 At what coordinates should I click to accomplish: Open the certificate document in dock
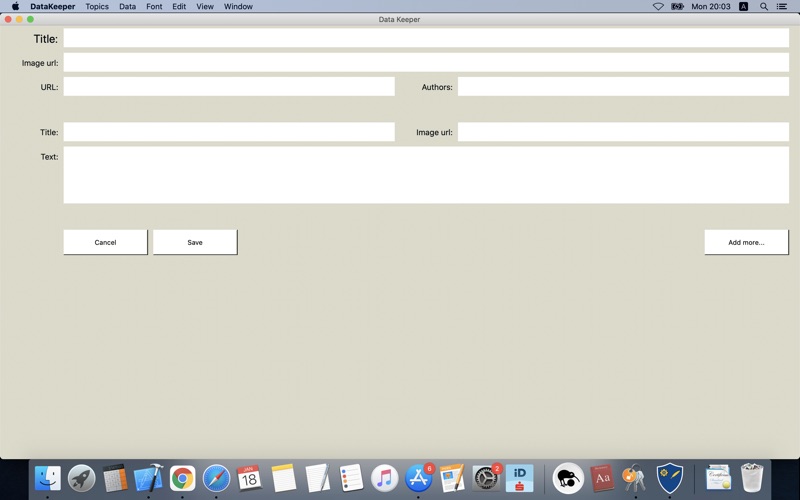tap(718, 478)
